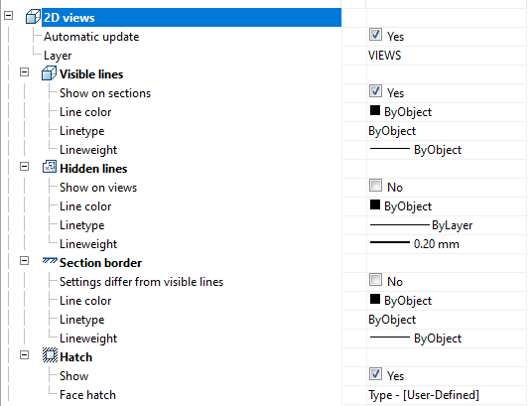Viewport: 532px width, 406px height.
Task: Click the Hatch group icon
Action: pyautogui.click(x=50, y=355)
